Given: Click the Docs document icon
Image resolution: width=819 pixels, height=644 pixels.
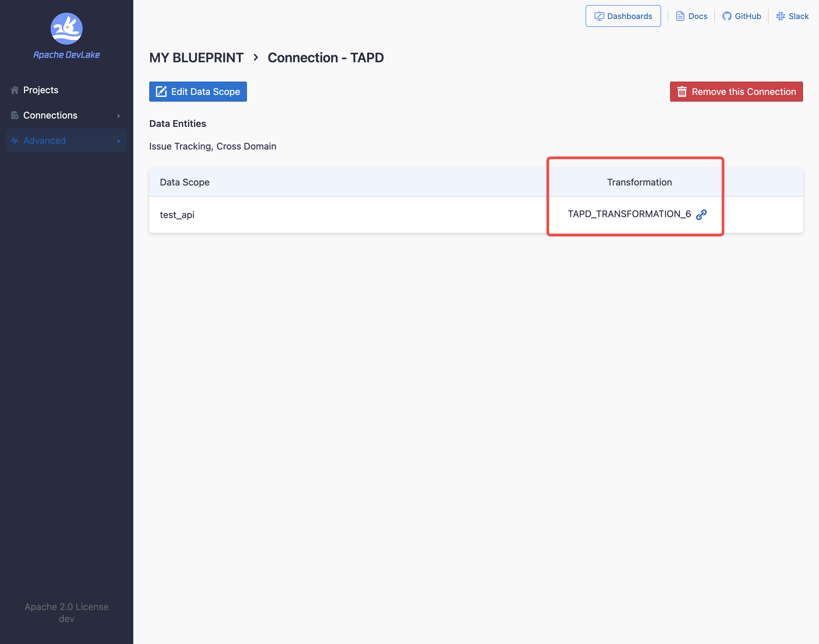Looking at the screenshot, I should point(680,16).
